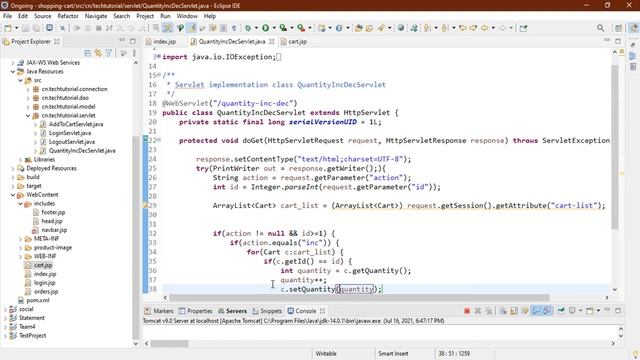Click the Project Explorer filter funnel icon
This screenshot has height=360, width=640.
point(109,53)
